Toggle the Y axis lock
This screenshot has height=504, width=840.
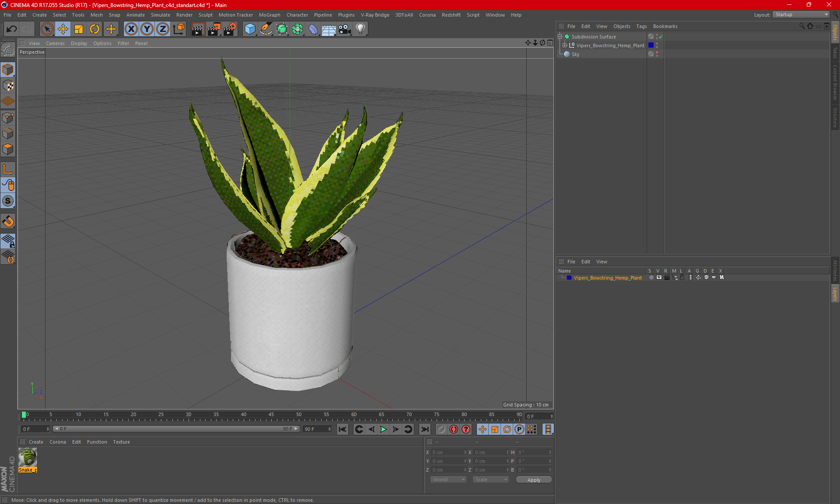click(x=147, y=29)
